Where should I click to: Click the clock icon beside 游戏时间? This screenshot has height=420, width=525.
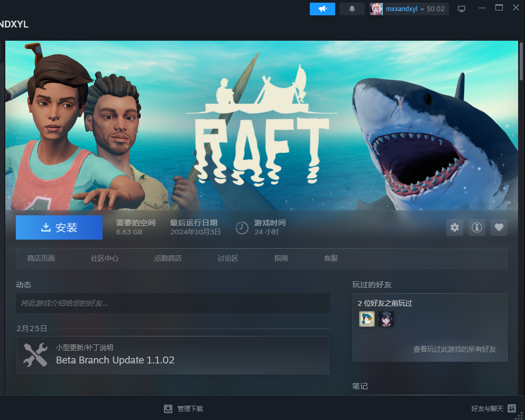242,228
